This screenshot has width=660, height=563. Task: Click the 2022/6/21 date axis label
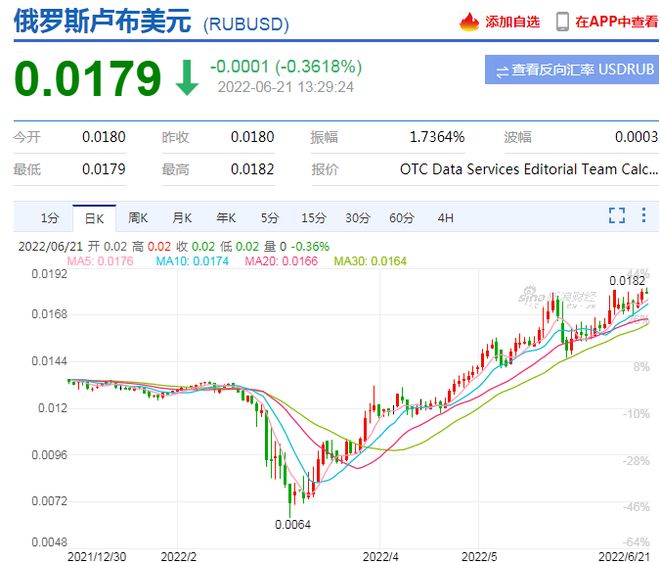[624, 557]
